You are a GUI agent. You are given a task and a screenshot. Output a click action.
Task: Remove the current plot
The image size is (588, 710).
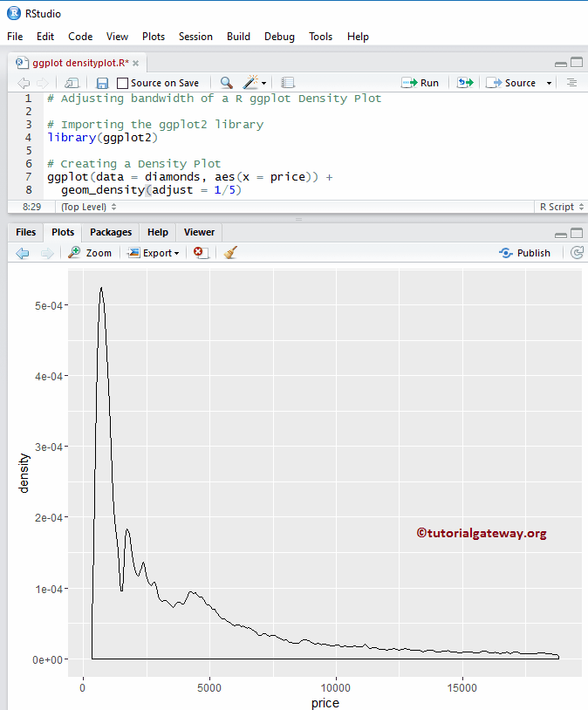[201, 253]
